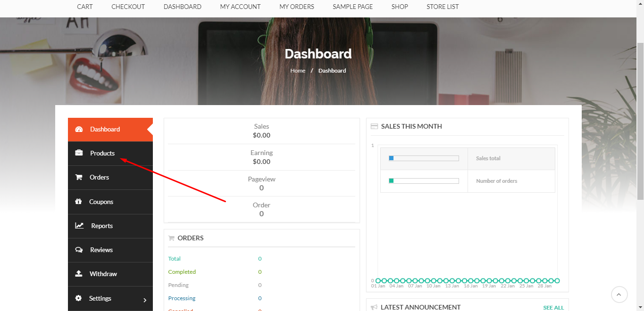The image size is (644, 311).
Task: Click the Processing orders link
Action: click(x=182, y=298)
